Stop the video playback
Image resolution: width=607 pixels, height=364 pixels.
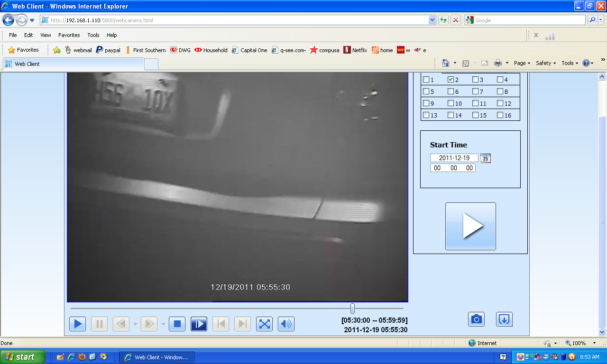[x=177, y=324]
